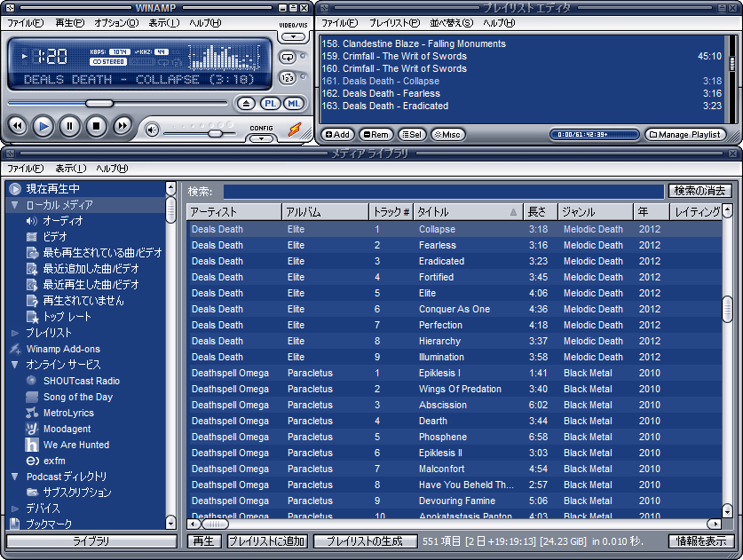This screenshot has width=743, height=560.
Task: Collapse the オンライン サービス tree node
Action: [15, 365]
